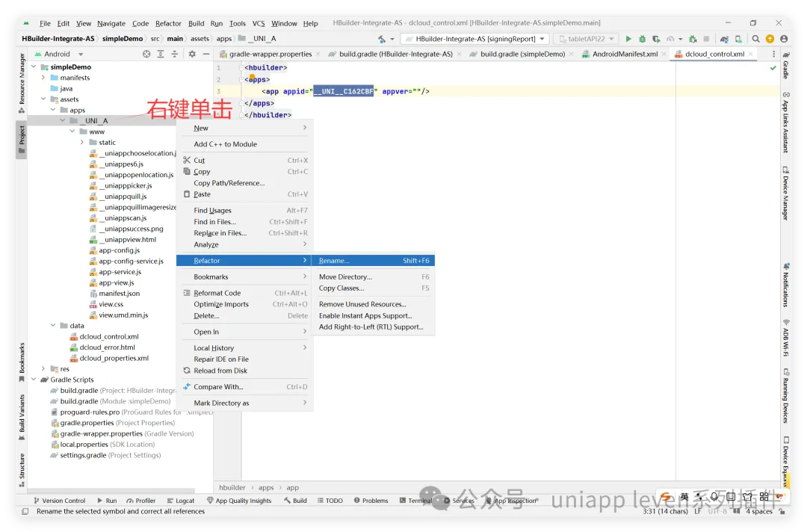The width and height of the screenshot is (807, 532).
Task: Toggle tool window bars icon at status bar corner
Action: pos(25,511)
